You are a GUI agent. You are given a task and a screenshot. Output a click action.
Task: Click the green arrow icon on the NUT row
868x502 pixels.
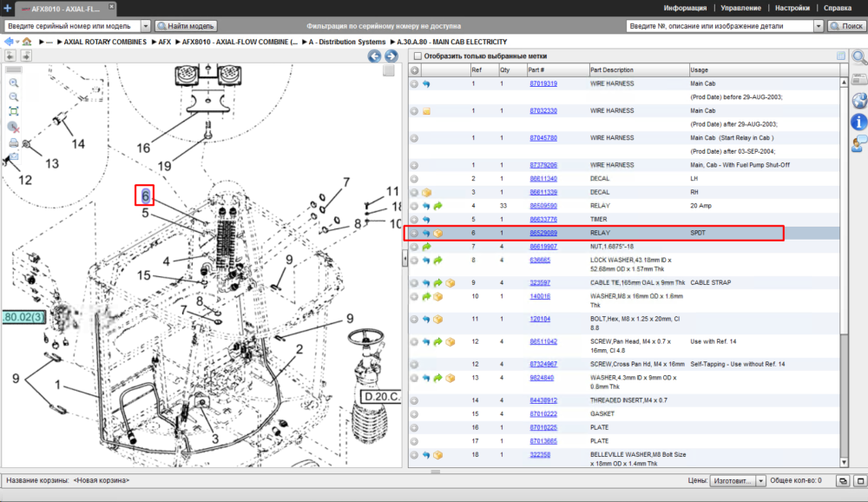[x=426, y=248]
